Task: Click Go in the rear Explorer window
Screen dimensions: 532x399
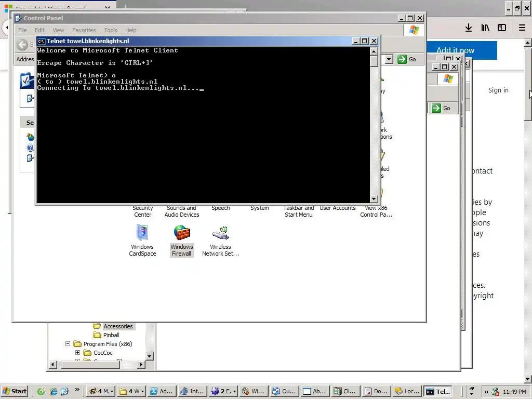Action: [442, 108]
